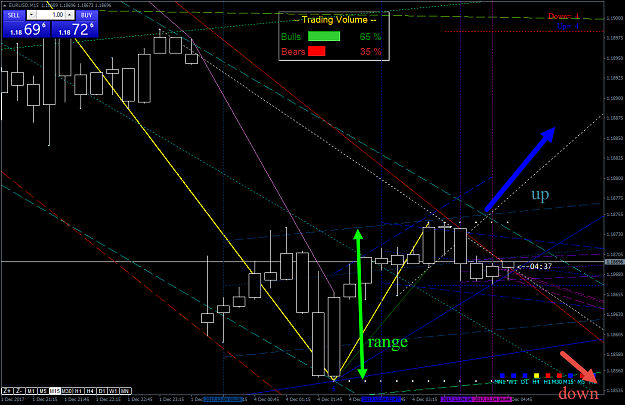This screenshot has height=405, width=625.
Task: Click the purple highlighted date label on time axis
Action: tap(458, 399)
